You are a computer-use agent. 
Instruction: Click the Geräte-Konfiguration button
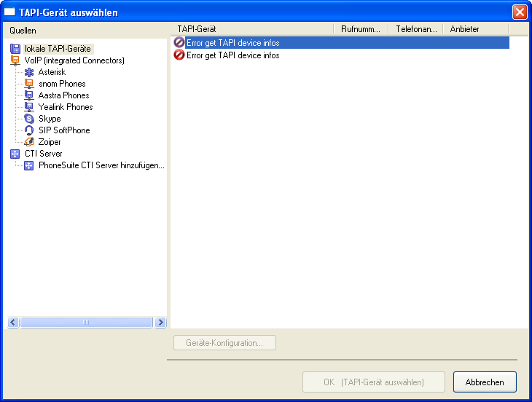coord(225,343)
